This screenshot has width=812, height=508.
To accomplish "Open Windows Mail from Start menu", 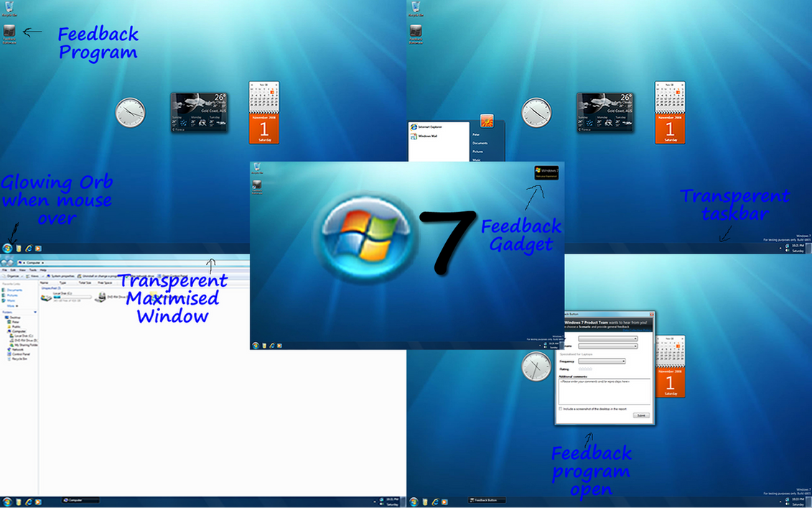I will pos(424,137).
